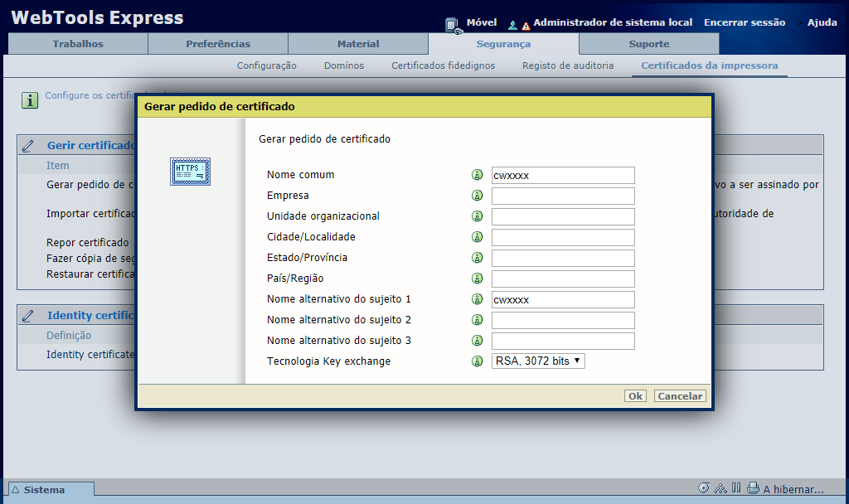
Task: Switch to the Trabalhos tab
Action: pyautogui.click(x=78, y=44)
